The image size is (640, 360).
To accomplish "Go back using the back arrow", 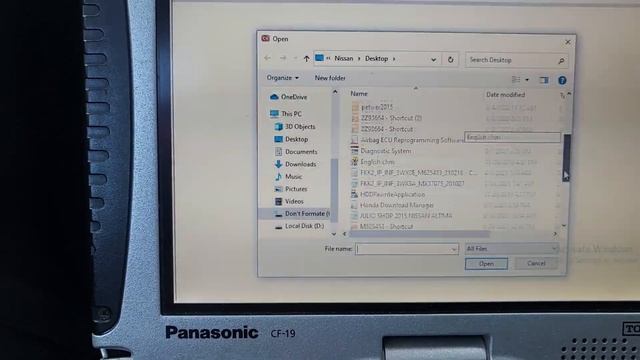I will point(267,58).
